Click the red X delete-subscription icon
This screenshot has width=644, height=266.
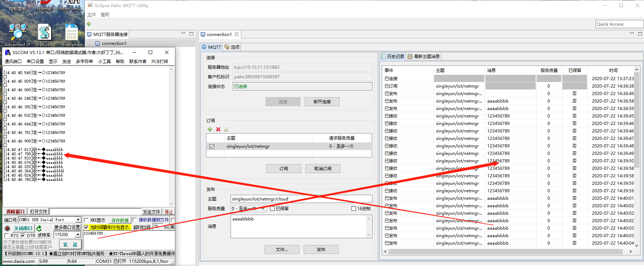[x=218, y=129]
